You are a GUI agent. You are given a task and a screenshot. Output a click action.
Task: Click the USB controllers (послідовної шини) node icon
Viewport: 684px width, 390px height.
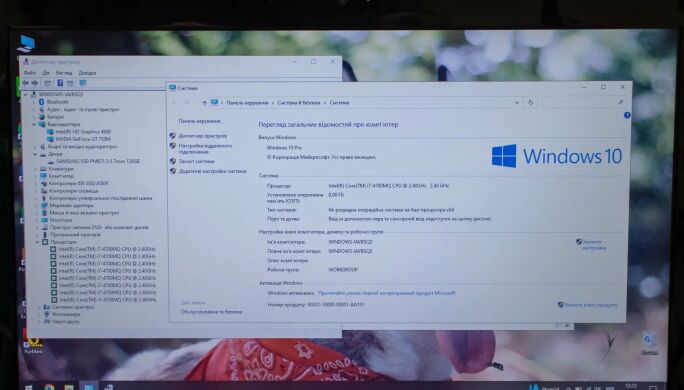click(44, 198)
